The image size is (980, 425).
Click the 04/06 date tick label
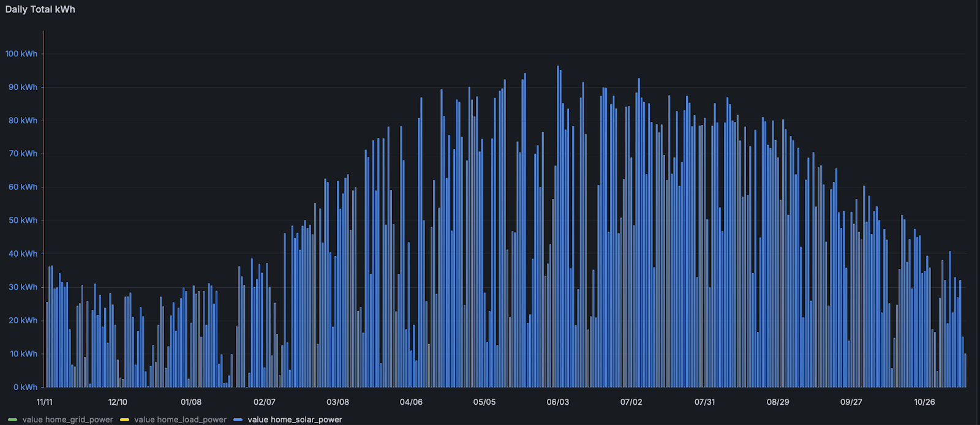click(411, 402)
